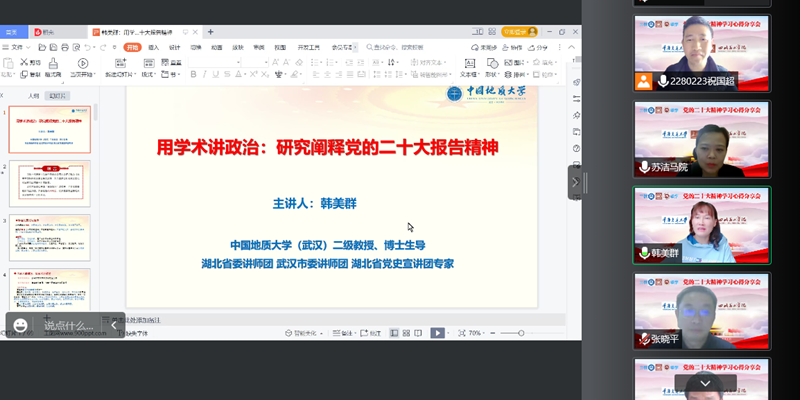The image size is (800, 400).
Task: Expand the participant panel side arrow
Action: (x=575, y=182)
